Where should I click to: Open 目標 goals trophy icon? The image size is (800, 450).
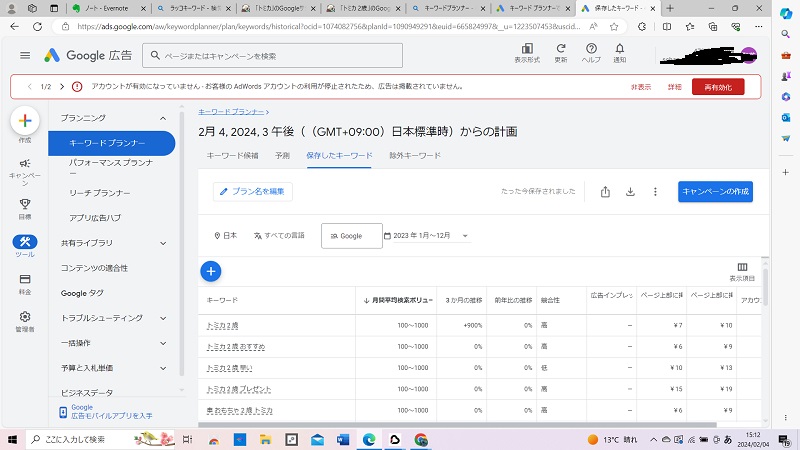pos(25,209)
